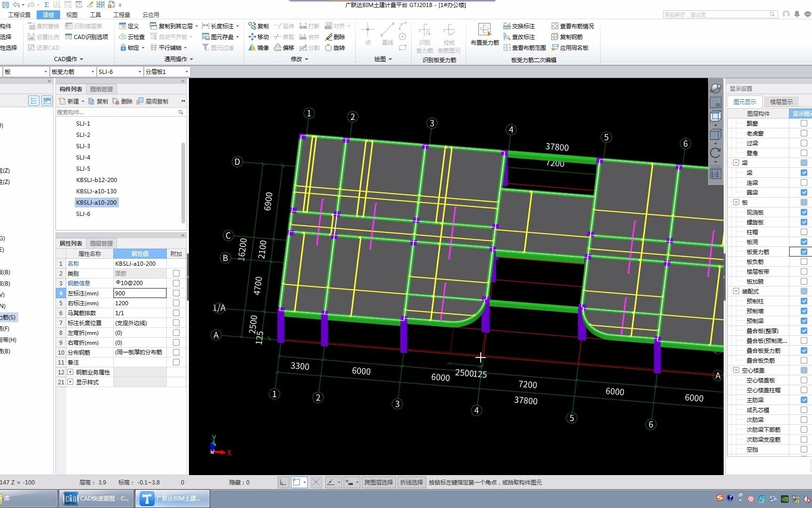Click the 旋转 rotate tool

tap(335, 48)
